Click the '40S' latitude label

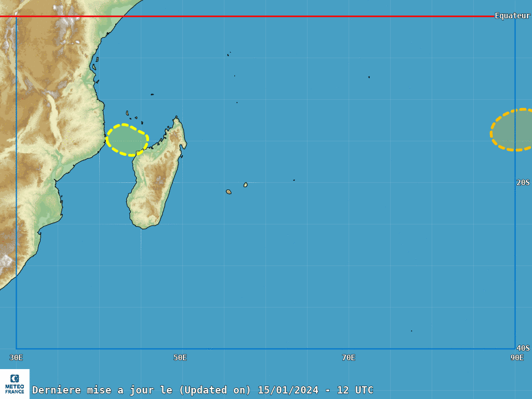[x=523, y=348]
